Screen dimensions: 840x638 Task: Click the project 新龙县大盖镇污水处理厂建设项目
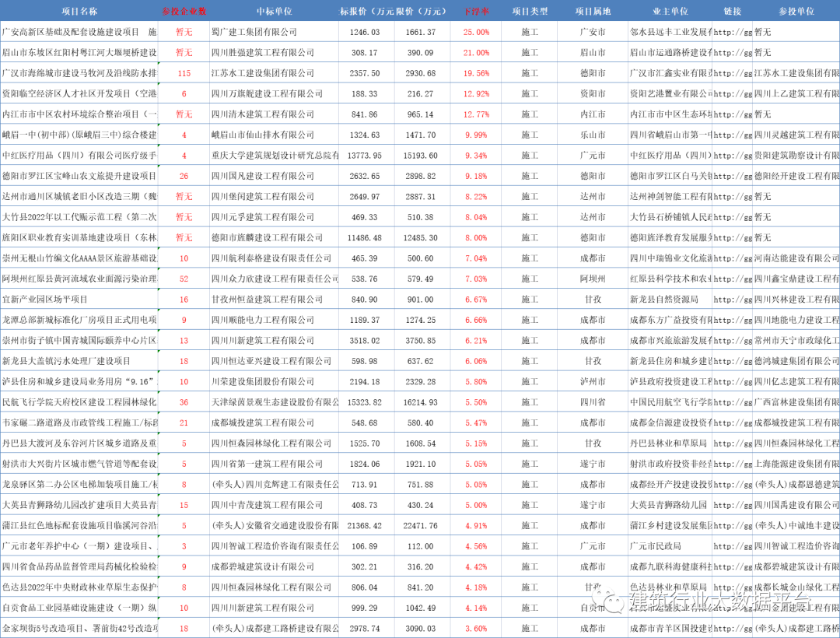[x=66, y=361]
